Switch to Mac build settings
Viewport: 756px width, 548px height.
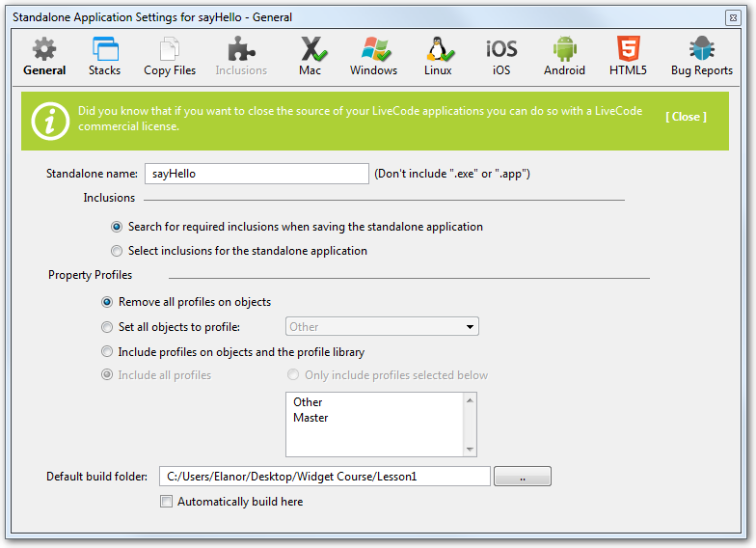click(312, 56)
